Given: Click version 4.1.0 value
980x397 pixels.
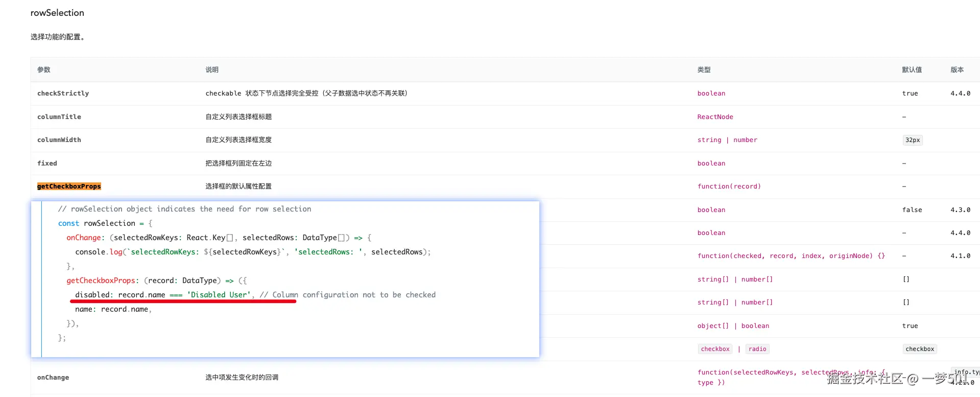Looking at the screenshot, I should click(x=960, y=256).
